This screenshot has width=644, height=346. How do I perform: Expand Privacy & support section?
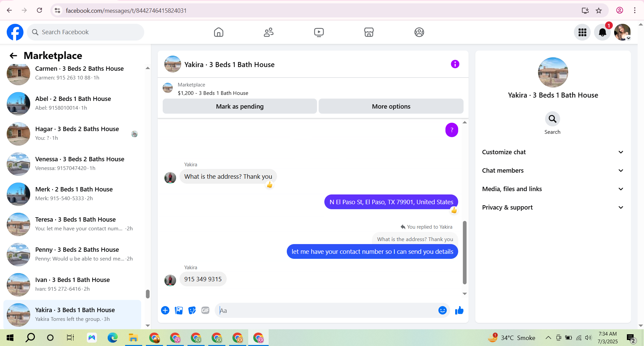point(552,208)
